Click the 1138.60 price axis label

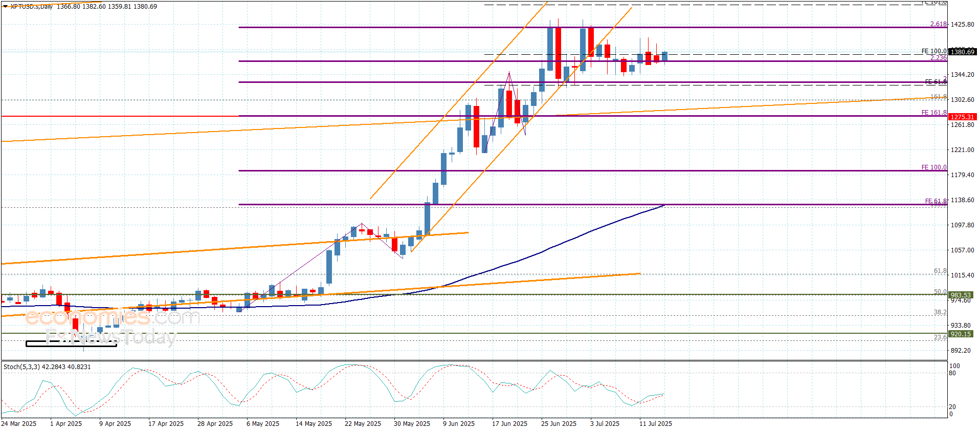pyautogui.click(x=962, y=200)
